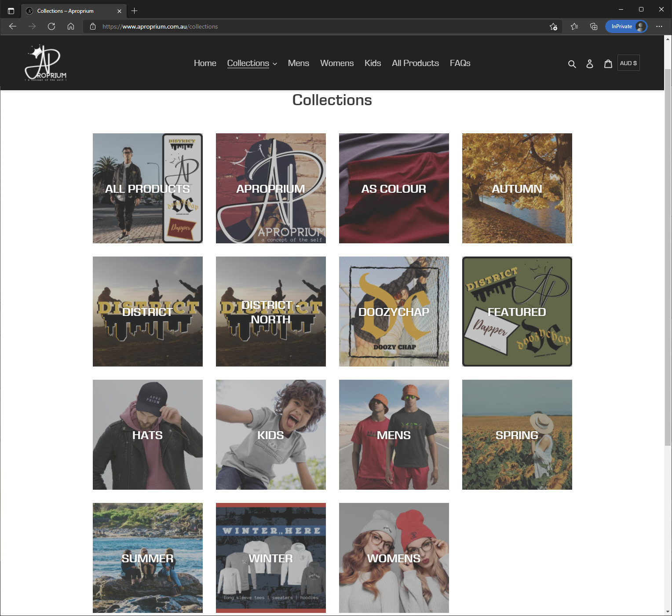Open the KIDS collection tile
The height and width of the screenshot is (616, 672).
[x=271, y=435]
